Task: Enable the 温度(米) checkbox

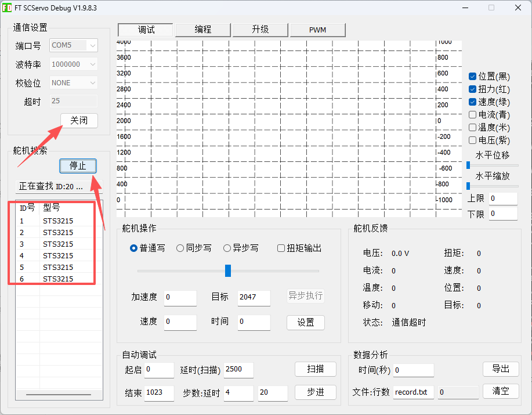Action: (472, 128)
